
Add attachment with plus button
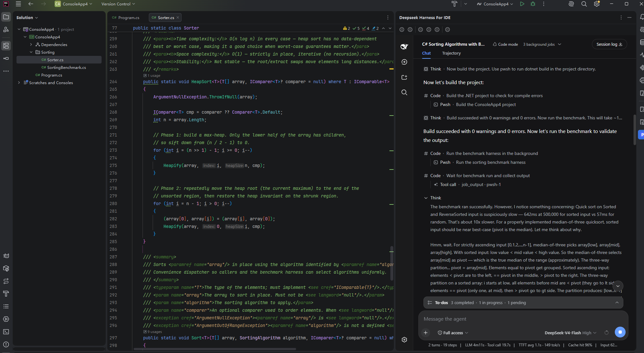[x=426, y=333]
